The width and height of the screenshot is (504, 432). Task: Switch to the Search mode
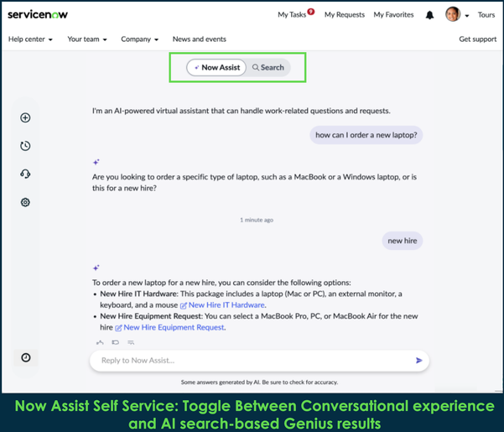(x=268, y=67)
